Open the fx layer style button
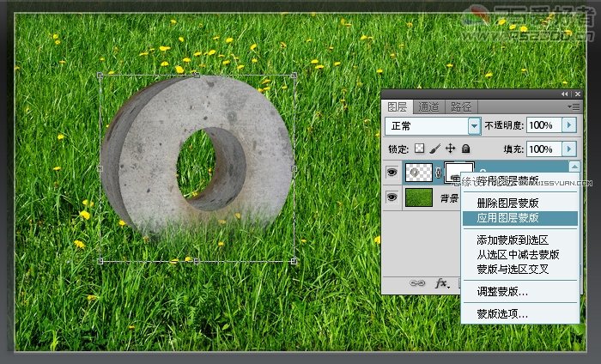Image resolution: width=601 pixels, height=364 pixels. click(442, 283)
